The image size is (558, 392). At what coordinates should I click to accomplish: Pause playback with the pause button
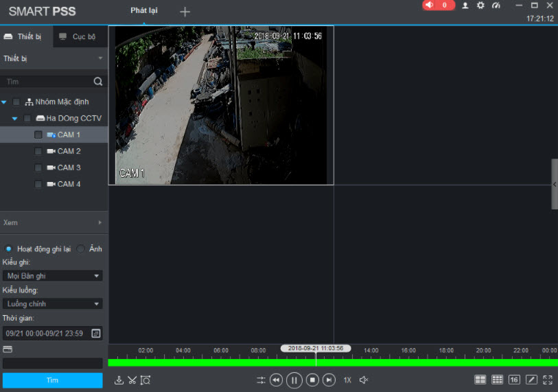pyautogui.click(x=294, y=380)
